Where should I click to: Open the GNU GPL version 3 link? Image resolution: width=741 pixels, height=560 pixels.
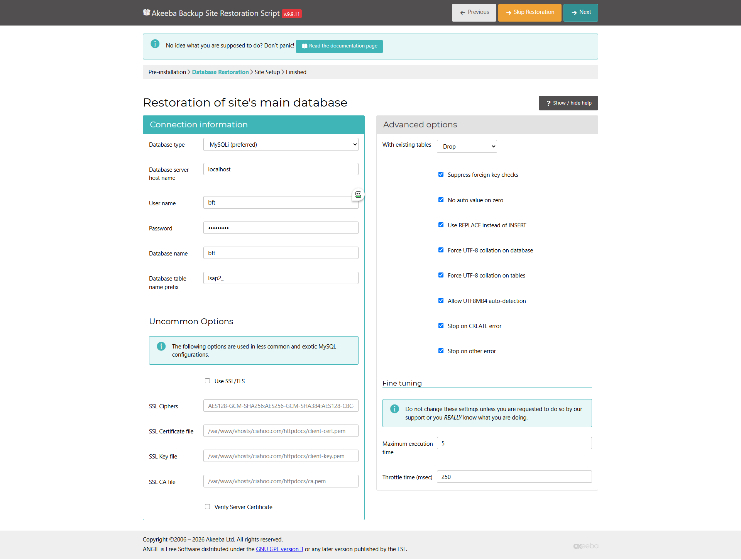279,549
